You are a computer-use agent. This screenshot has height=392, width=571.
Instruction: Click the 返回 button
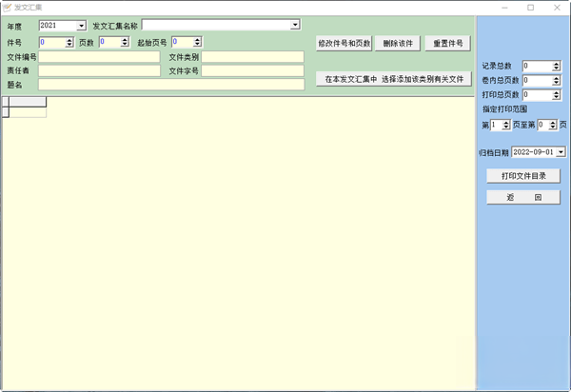click(x=523, y=197)
